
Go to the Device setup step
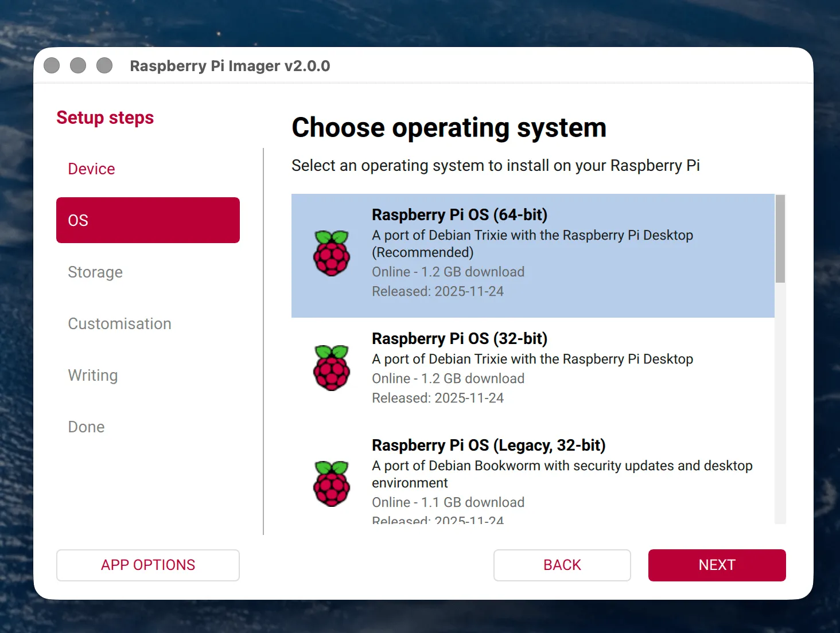pos(148,169)
